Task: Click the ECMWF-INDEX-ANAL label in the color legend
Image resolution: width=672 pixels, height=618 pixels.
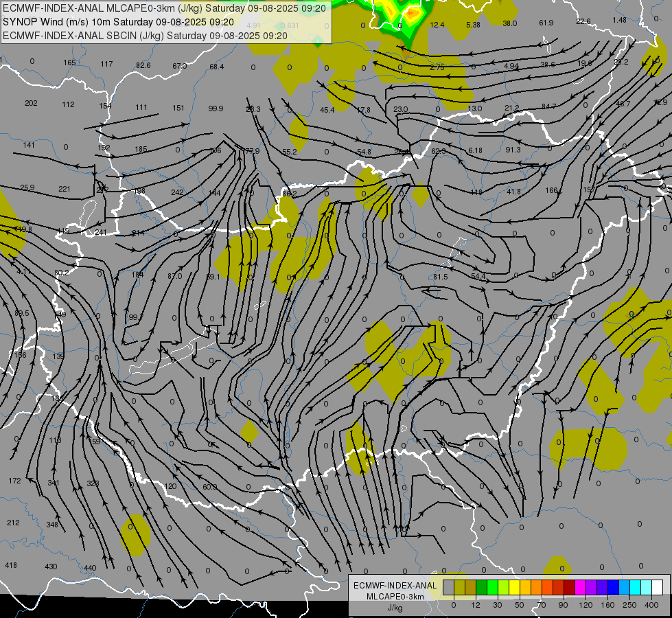Action: click(395, 586)
